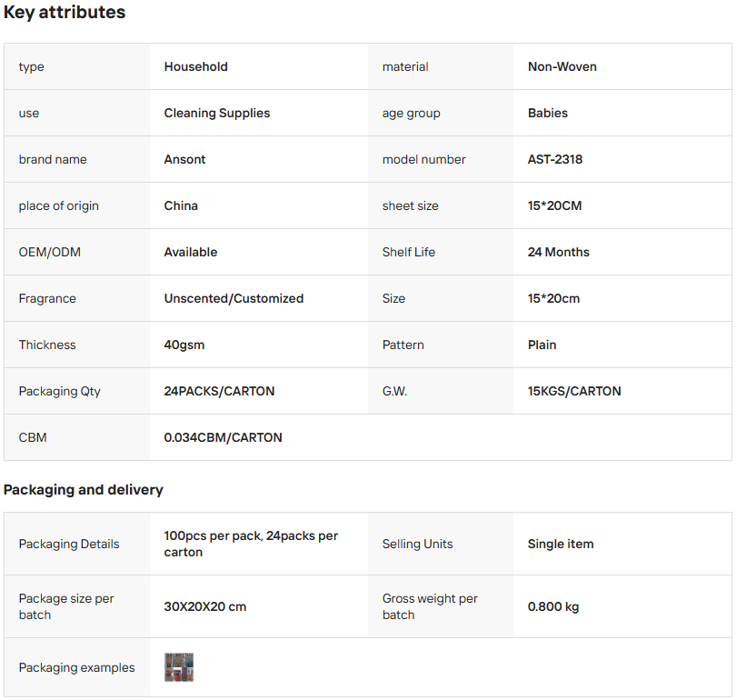This screenshot has width=736, height=700.
Task: Select the 0.034CBM/CARTON value
Action: coord(223,437)
